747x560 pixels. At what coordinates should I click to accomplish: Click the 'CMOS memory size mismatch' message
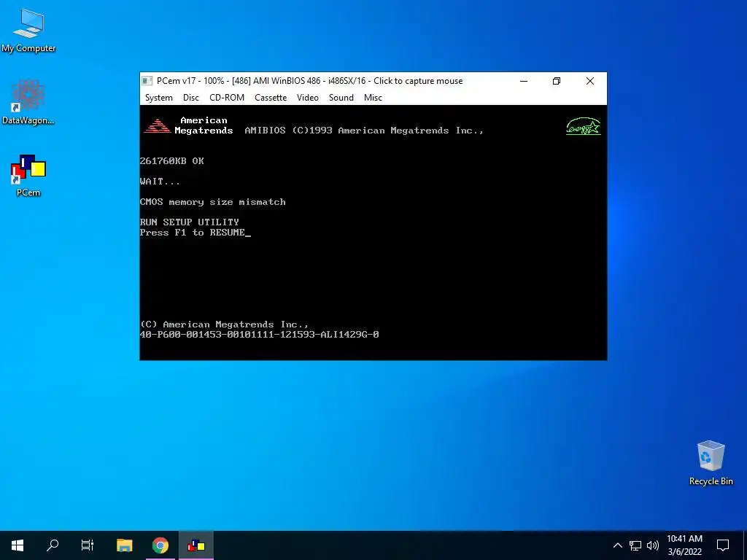pos(212,202)
